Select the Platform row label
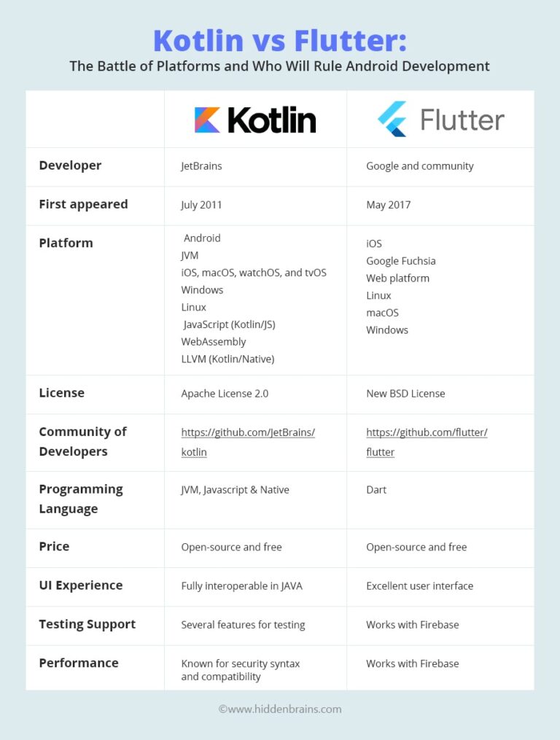The width and height of the screenshot is (560, 740). pos(66,243)
